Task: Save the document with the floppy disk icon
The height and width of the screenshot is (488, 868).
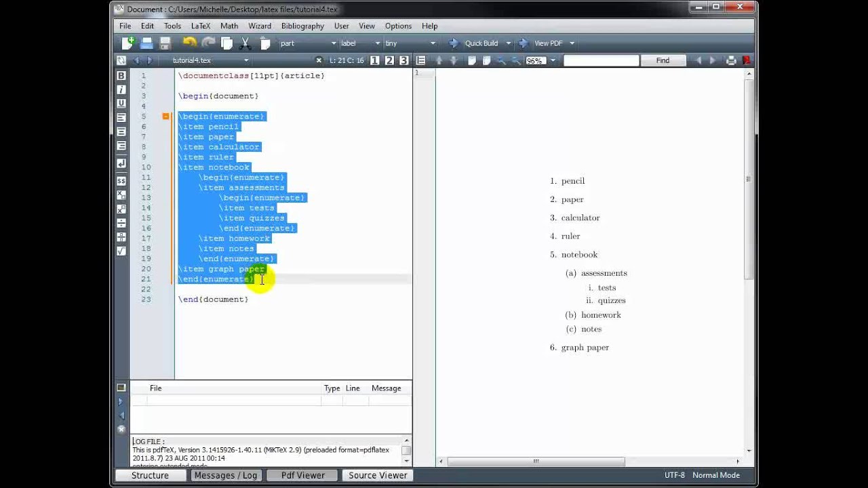Action: pyautogui.click(x=165, y=43)
